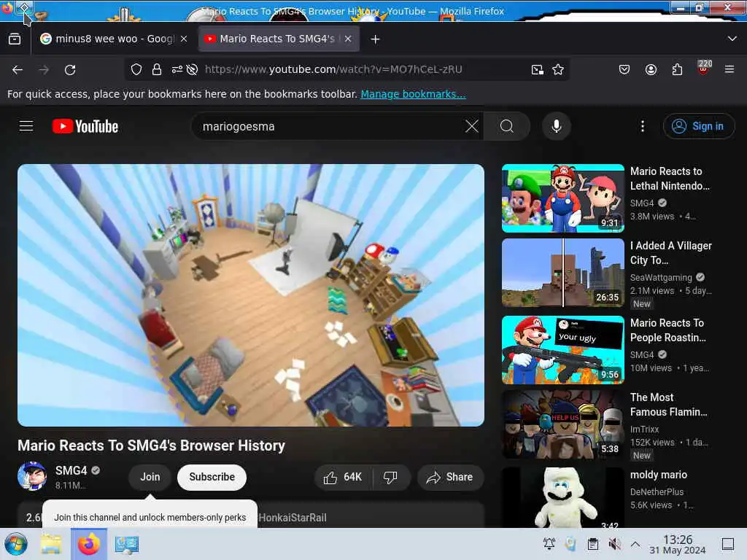The image size is (747, 560).
Task: Open picture-in-picture icon in address bar
Action: tap(538, 69)
